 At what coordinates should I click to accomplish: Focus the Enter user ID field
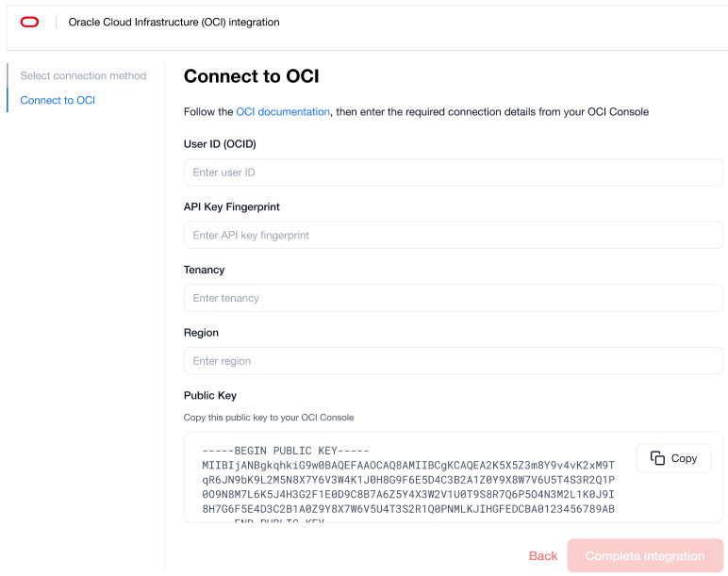pyautogui.click(x=453, y=173)
